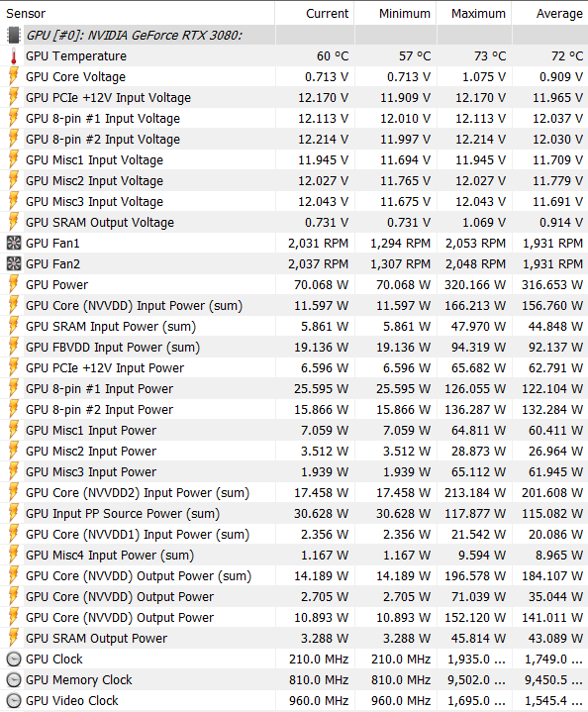The width and height of the screenshot is (588, 712).
Task: Click the maximum core voltage 1.075 V
Action: [x=484, y=77]
